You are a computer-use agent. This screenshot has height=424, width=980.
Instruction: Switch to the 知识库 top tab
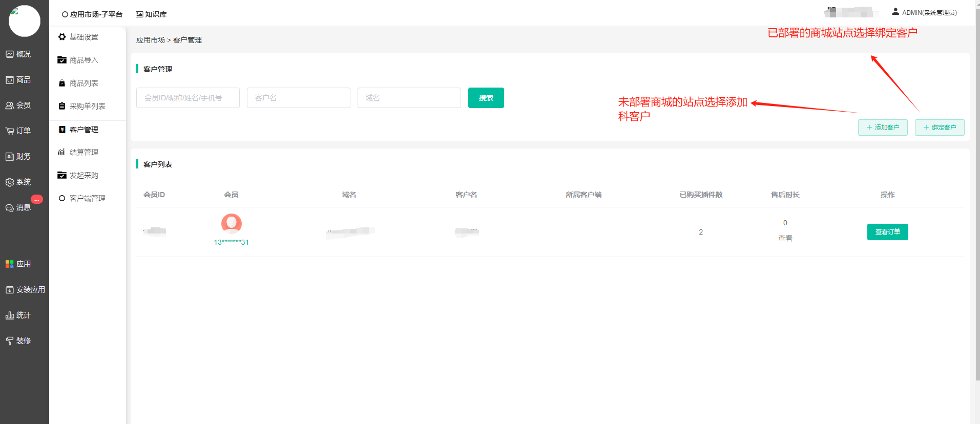pos(151,14)
